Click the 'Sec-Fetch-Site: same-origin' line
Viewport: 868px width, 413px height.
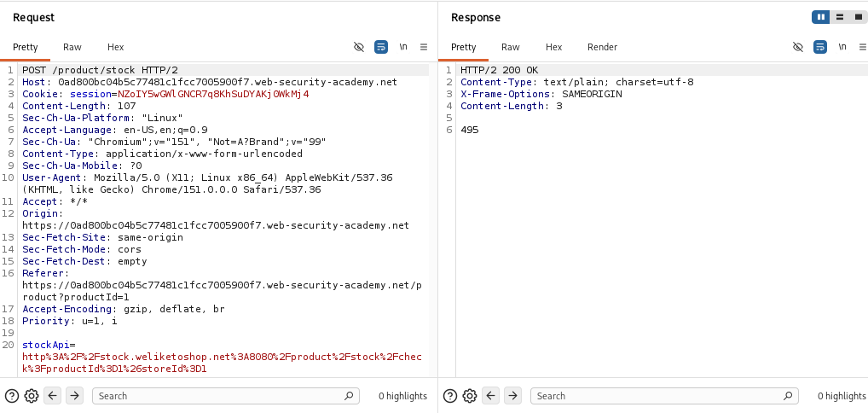[x=102, y=237]
